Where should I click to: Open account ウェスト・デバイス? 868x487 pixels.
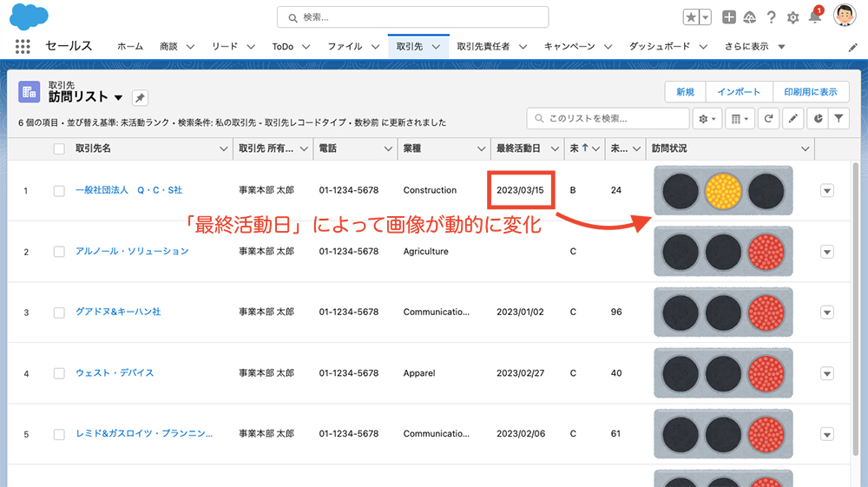[x=115, y=372]
